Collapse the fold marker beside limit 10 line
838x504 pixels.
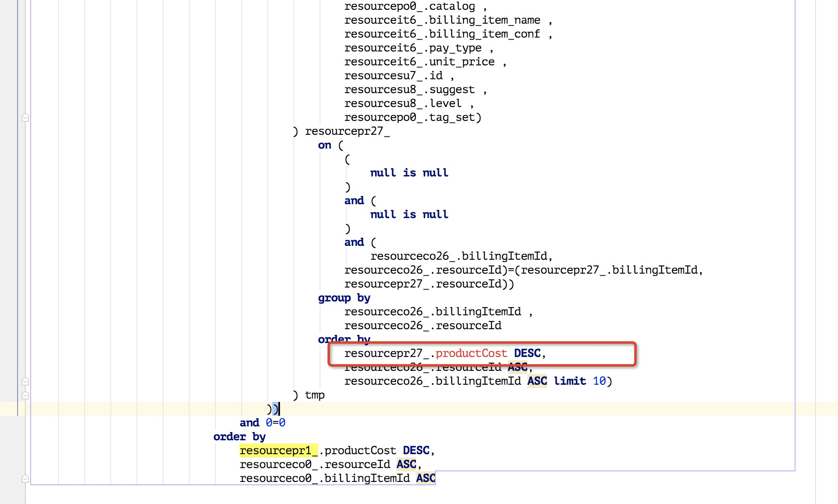25,381
